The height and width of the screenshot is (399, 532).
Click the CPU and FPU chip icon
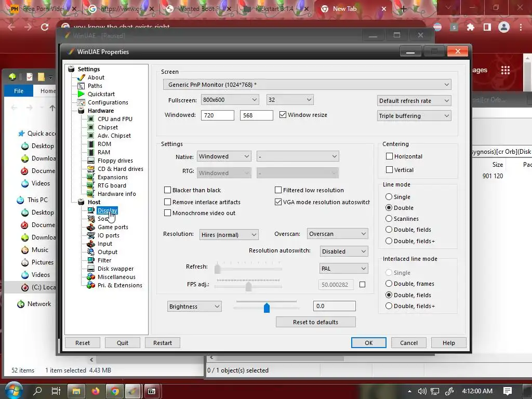point(91,119)
